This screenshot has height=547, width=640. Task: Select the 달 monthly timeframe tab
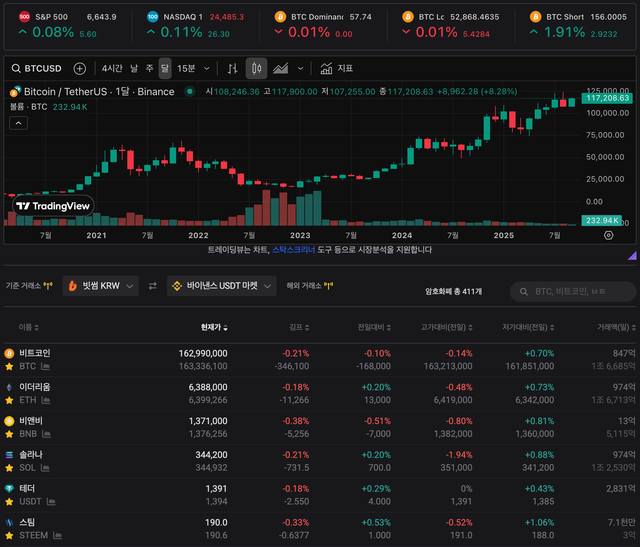[x=165, y=68]
